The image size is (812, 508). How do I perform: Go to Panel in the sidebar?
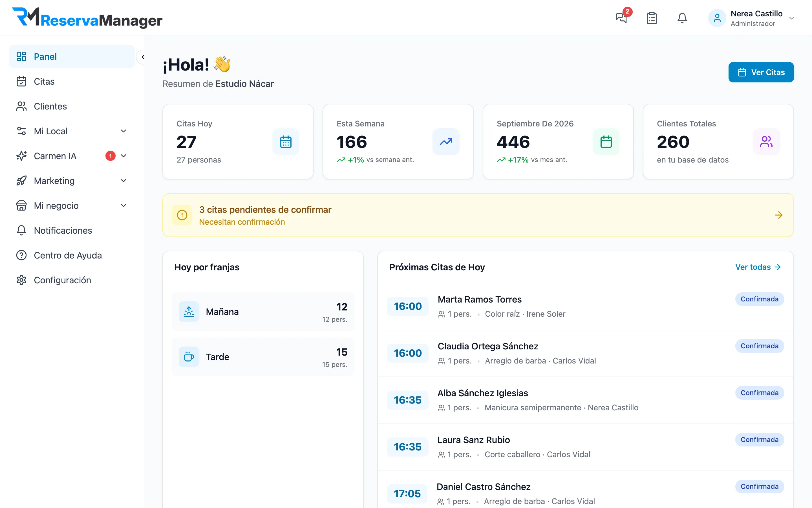[72, 56]
